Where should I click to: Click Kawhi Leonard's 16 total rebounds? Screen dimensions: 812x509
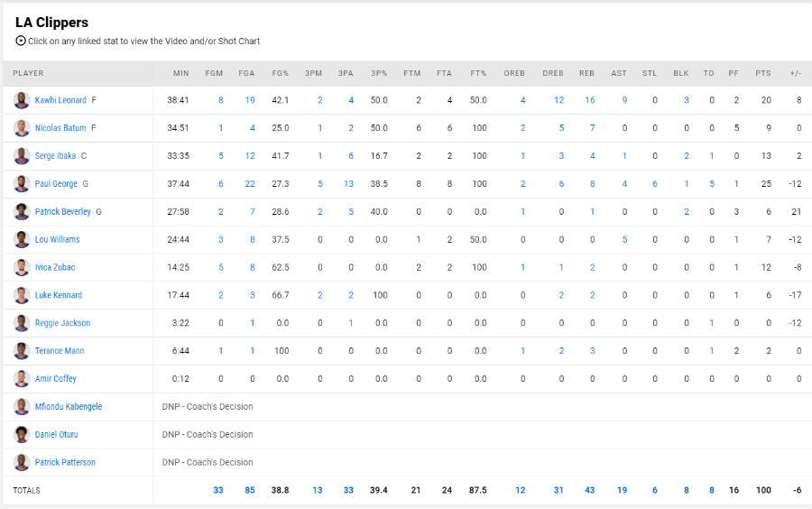click(590, 100)
